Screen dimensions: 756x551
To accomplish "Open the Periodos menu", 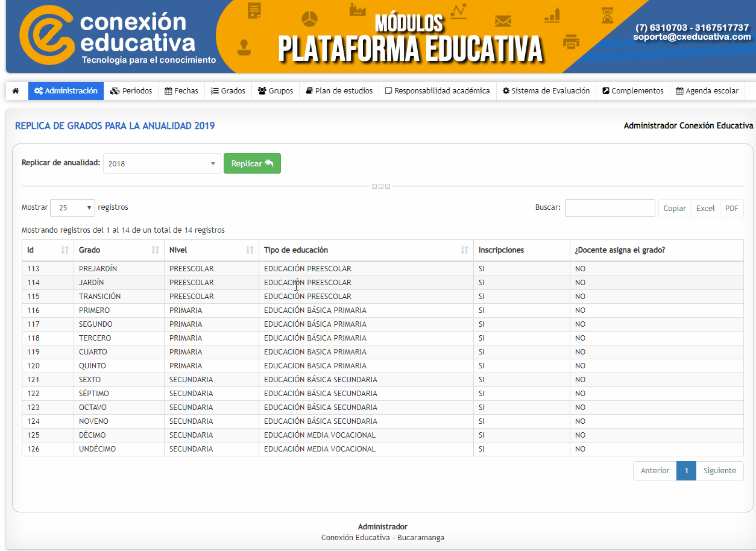I will (x=131, y=91).
